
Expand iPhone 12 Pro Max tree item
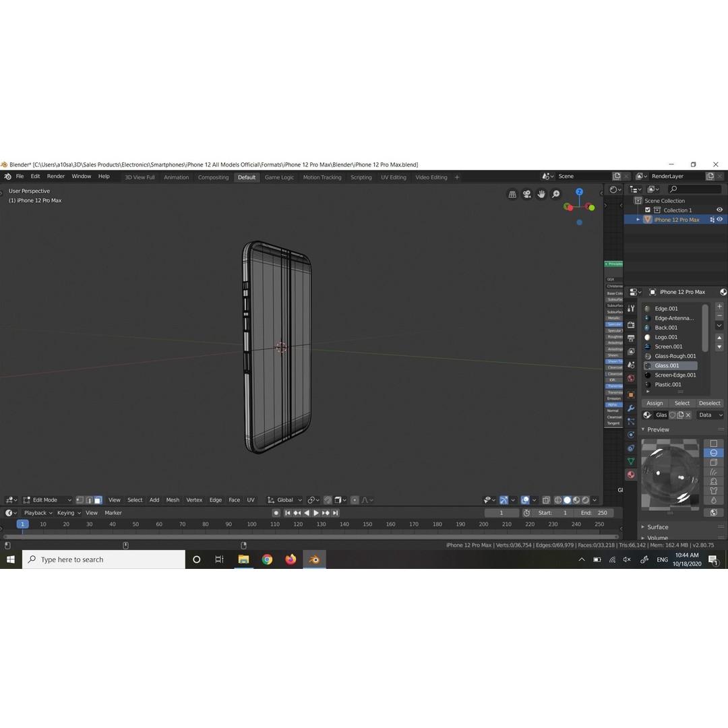click(x=638, y=220)
